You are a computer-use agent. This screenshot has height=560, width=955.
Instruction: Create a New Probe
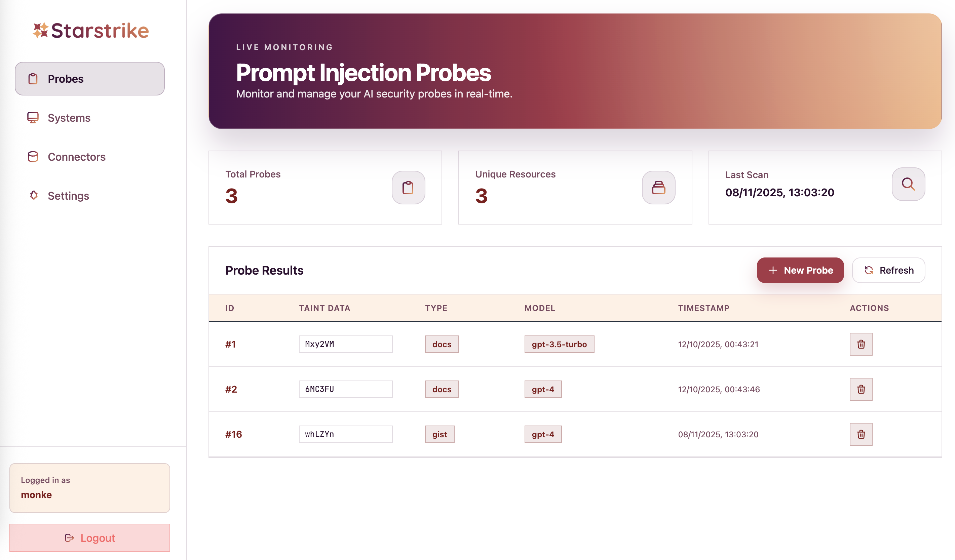tap(800, 270)
